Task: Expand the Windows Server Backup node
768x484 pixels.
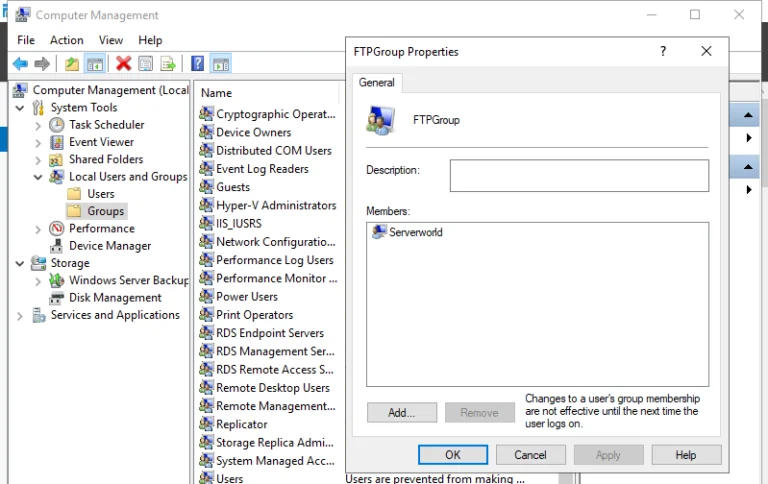Action: (38, 281)
